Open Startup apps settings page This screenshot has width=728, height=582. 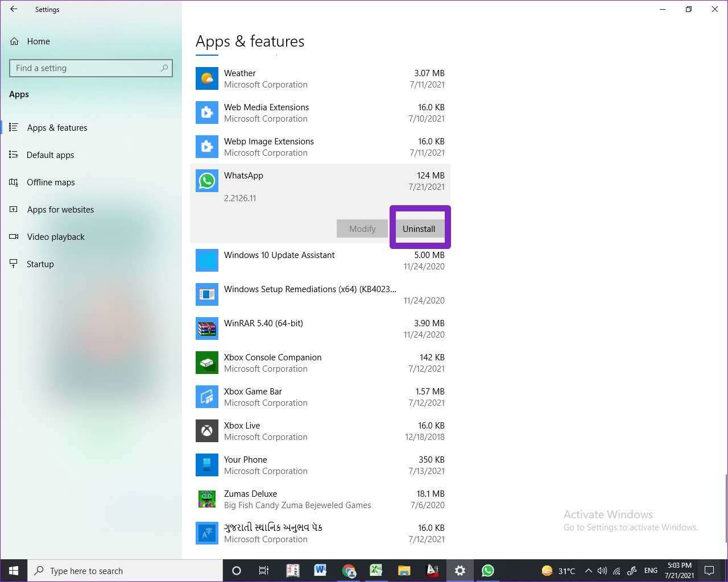pyautogui.click(x=40, y=264)
